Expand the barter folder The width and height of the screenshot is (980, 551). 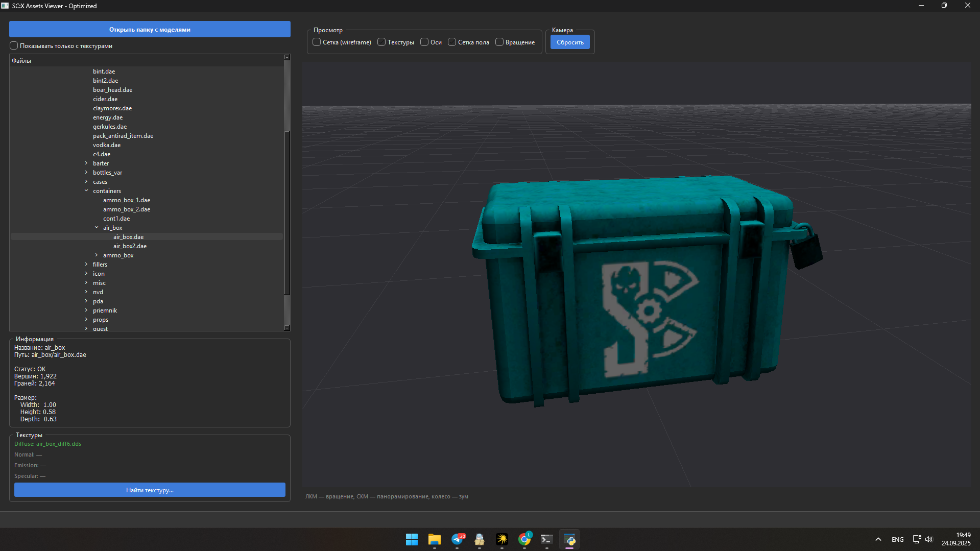point(86,163)
